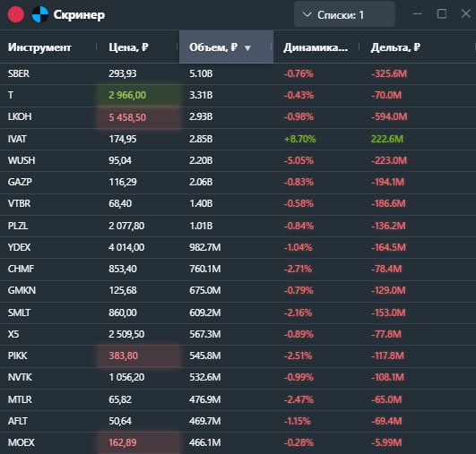
Task: Click the blue-black Screener app logo
Action: tap(40, 14)
